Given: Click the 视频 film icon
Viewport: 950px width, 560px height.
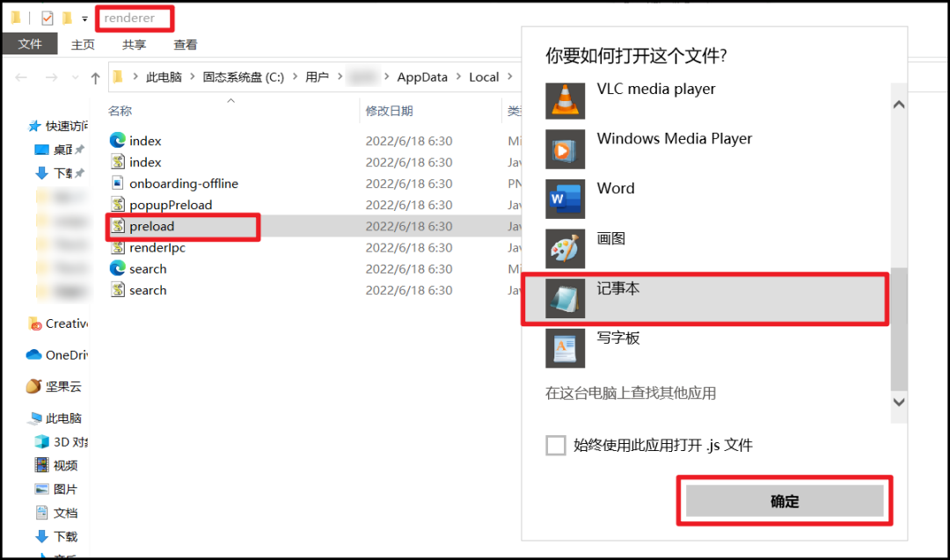Looking at the screenshot, I should click(x=42, y=465).
